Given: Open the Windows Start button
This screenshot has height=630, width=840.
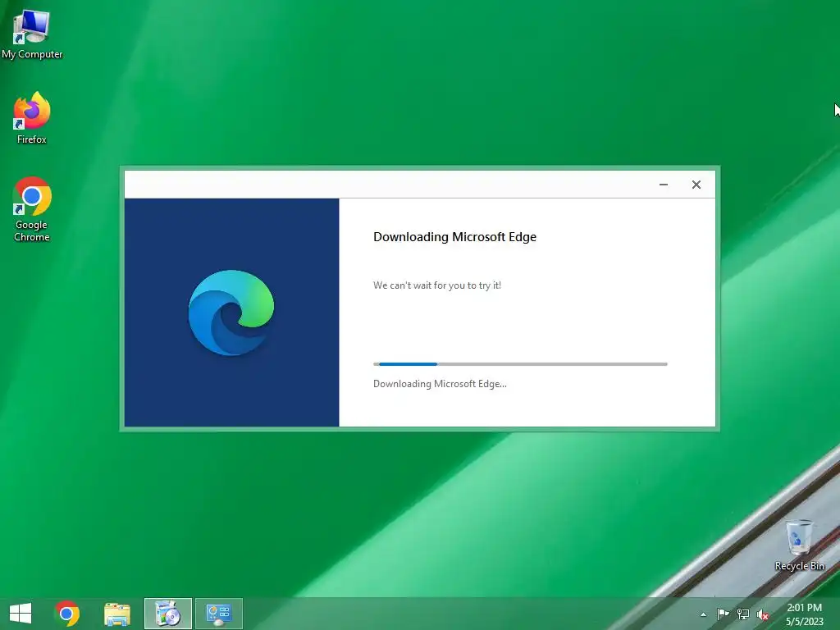Looking at the screenshot, I should pyautogui.click(x=21, y=614).
